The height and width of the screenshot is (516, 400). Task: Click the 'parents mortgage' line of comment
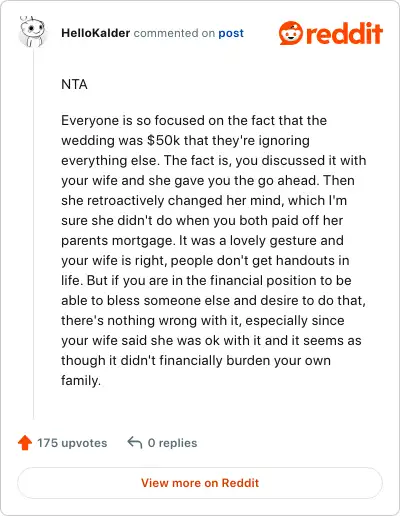pyautogui.click(x=202, y=240)
